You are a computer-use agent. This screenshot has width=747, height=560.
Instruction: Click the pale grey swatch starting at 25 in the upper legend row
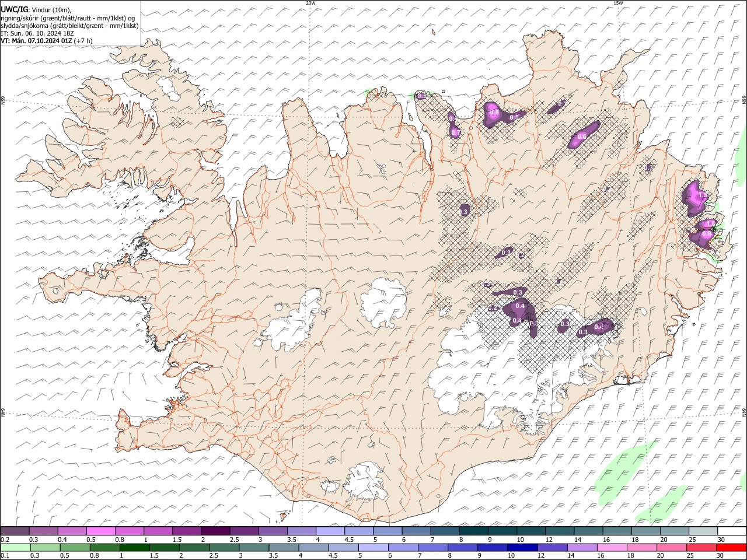[703, 531]
